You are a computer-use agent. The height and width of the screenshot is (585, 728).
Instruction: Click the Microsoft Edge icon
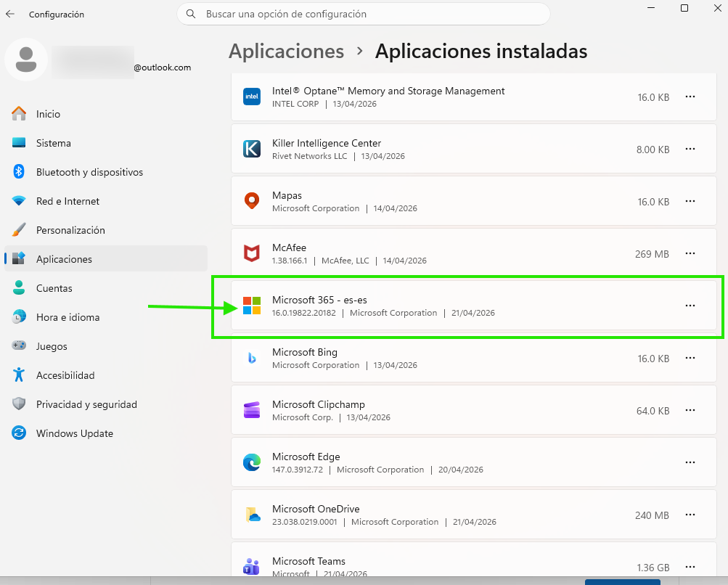pos(252,462)
